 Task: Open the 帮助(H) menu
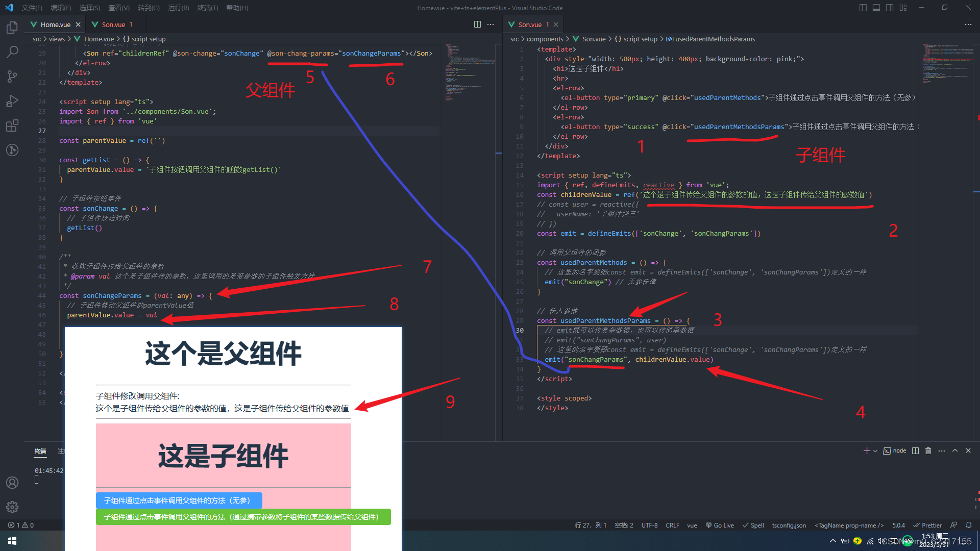pyautogui.click(x=237, y=8)
